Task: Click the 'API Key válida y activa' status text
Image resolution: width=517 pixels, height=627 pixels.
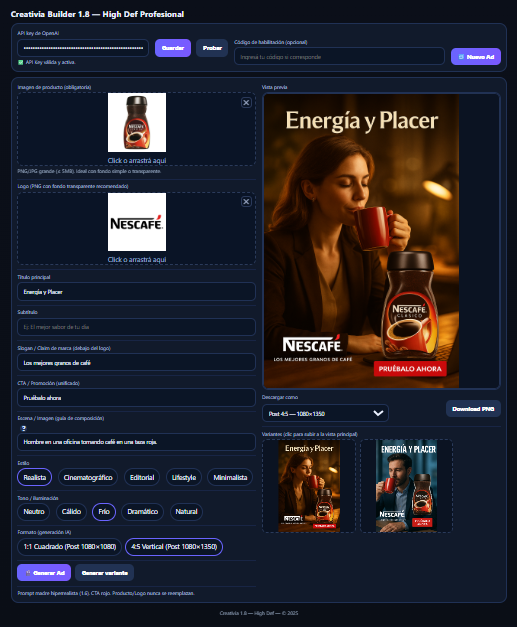Action: [x=50, y=62]
